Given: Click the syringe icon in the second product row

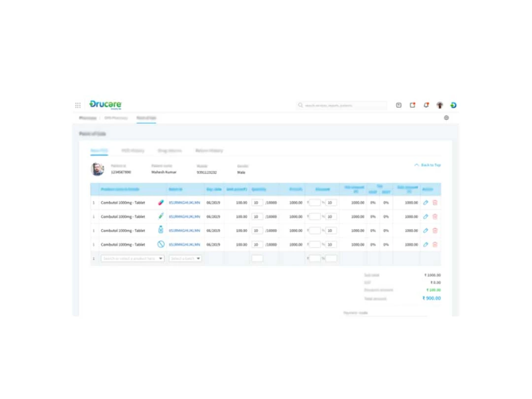Looking at the screenshot, I should point(160,216).
